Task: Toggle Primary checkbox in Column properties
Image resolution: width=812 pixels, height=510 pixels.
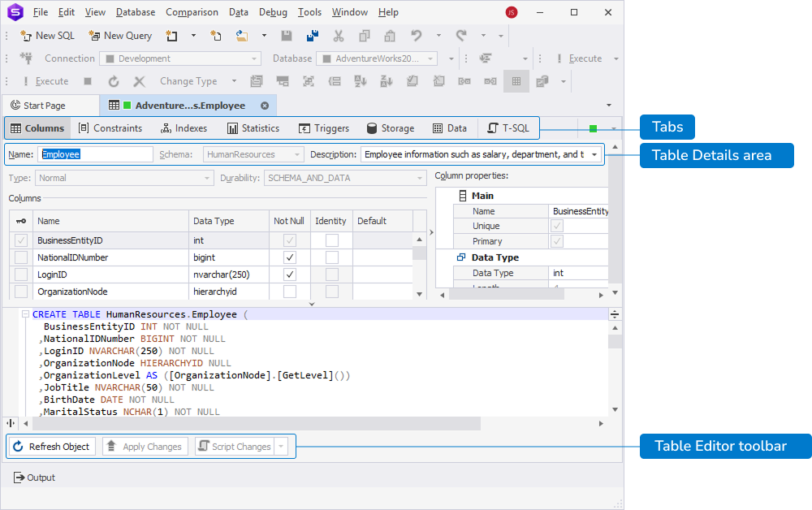Action: (557, 241)
